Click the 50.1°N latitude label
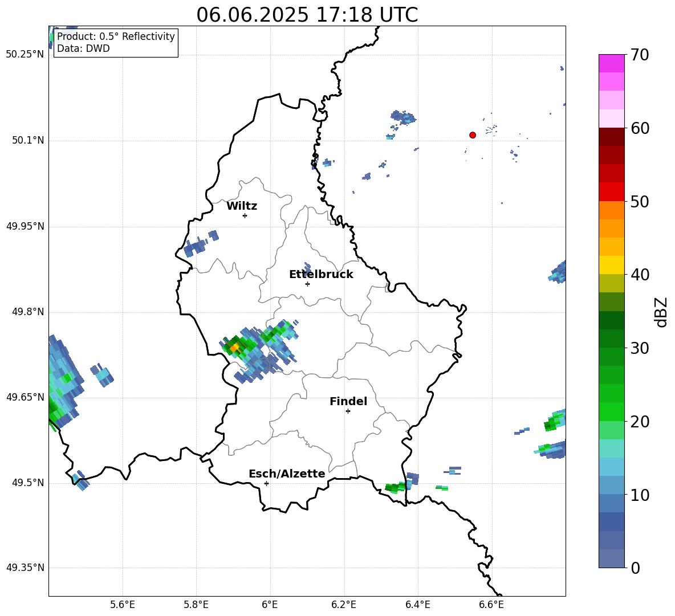Viewport: 675px width, 616px height. 28,141
